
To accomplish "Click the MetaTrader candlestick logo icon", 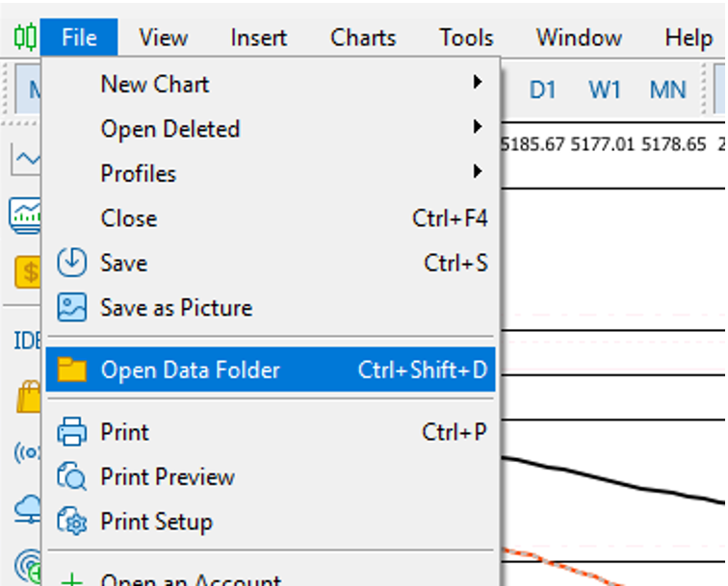I will click(25, 37).
